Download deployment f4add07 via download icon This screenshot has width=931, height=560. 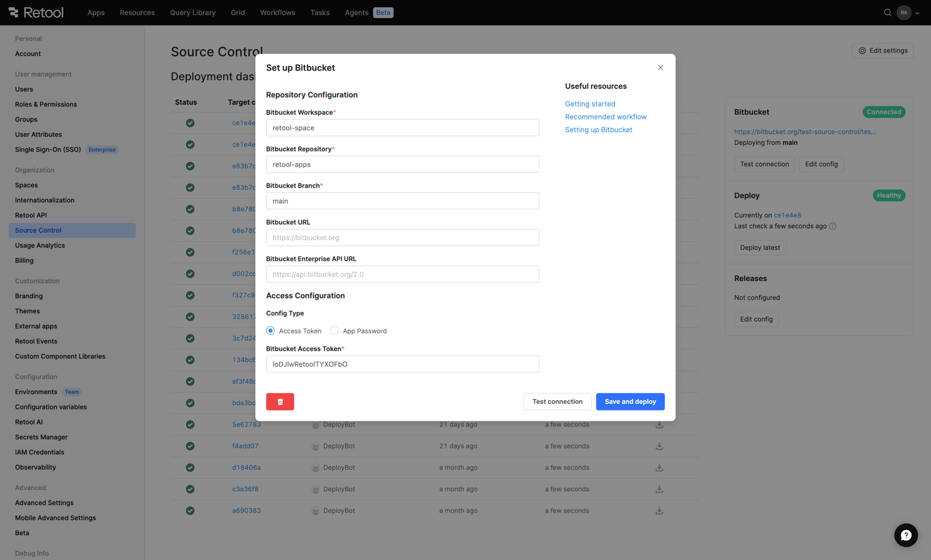coord(659,446)
